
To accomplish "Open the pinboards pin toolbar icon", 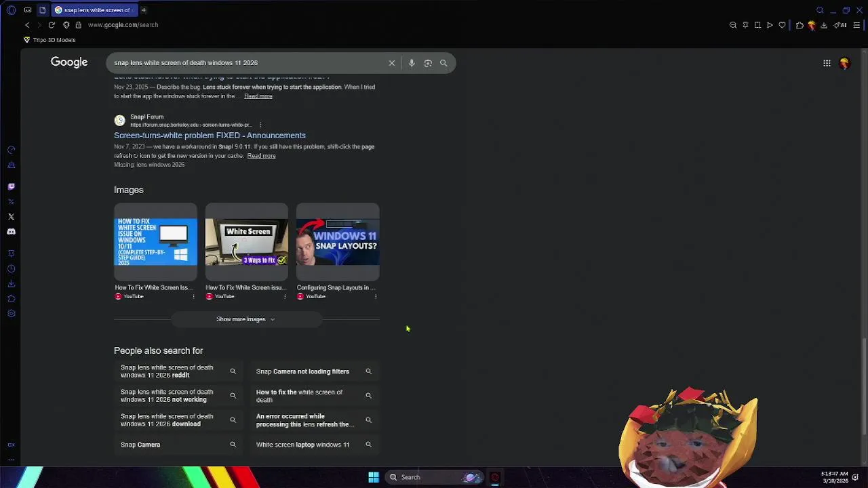I will click(x=745, y=25).
